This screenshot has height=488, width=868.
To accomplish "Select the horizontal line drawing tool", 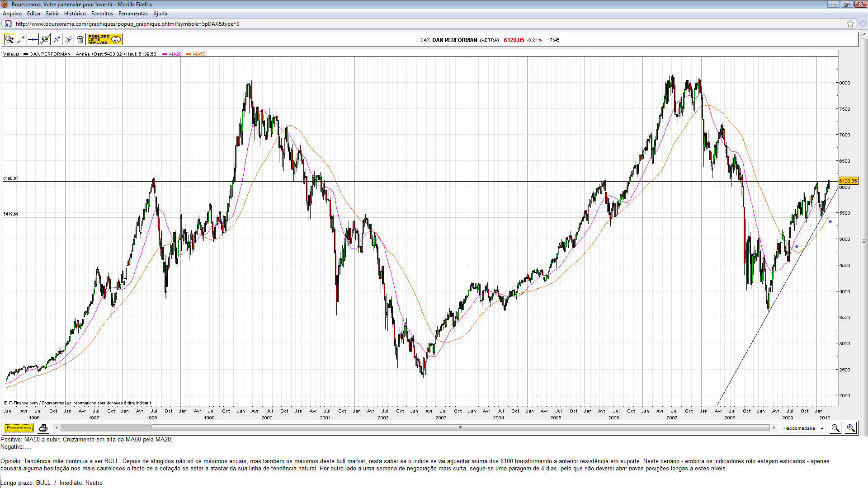I will pos(33,40).
